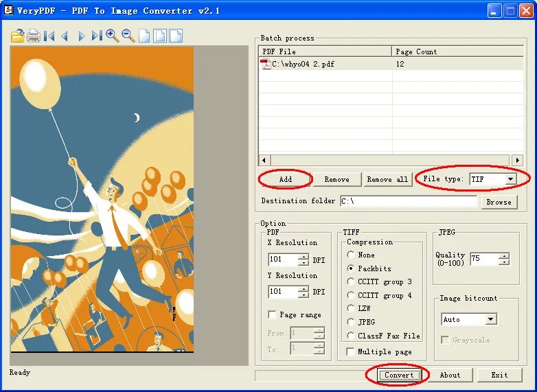Click the page range To field

click(302, 349)
